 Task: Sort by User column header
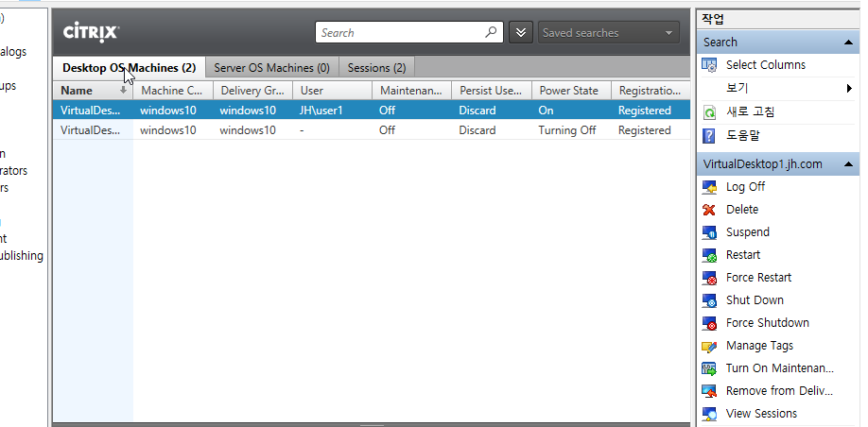[x=332, y=90]
